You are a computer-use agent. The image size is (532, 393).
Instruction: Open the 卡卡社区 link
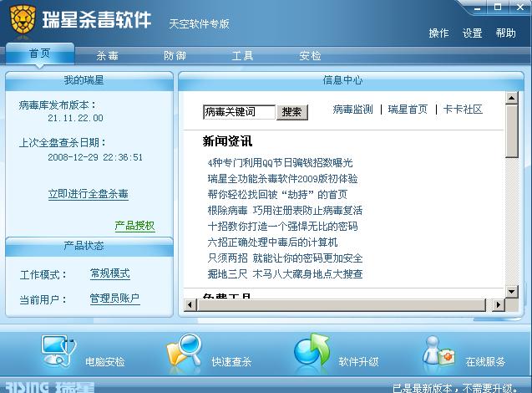[463, 110]
